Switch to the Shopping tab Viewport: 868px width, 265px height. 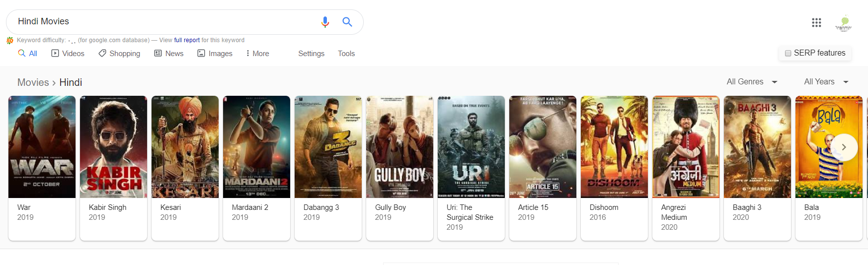(119, 53)
